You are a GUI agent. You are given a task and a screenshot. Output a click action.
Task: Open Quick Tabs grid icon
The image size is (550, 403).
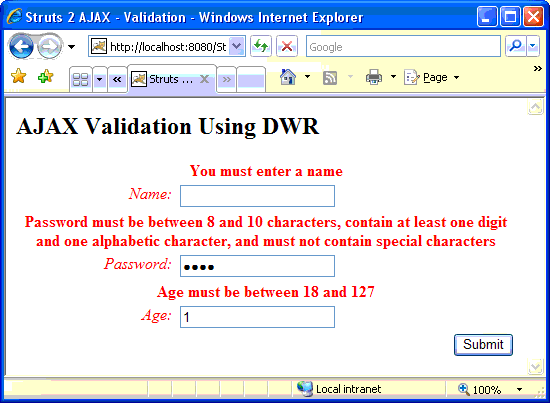(x=81, y=80)
